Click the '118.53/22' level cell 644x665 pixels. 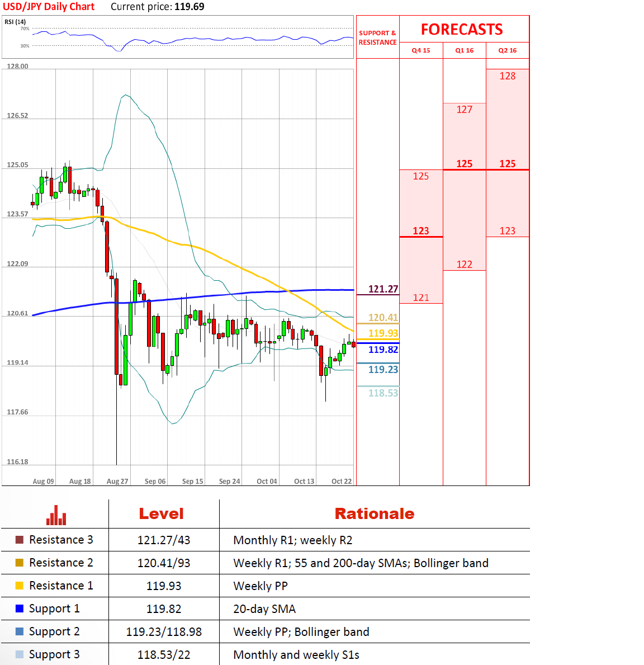point(164,655)
